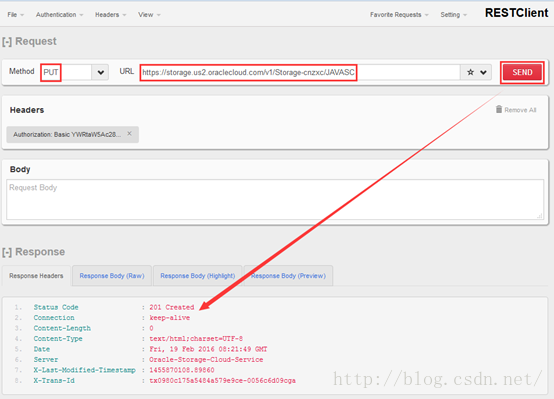Click the 'Server' header name
The height and width of the screenshot is (399, 554).
click(46, 359)
